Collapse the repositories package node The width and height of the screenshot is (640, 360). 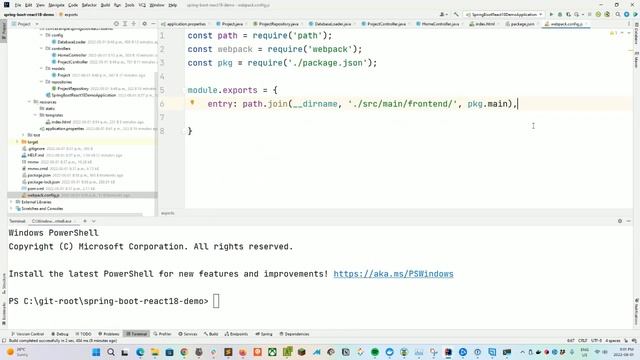point(42,82)
